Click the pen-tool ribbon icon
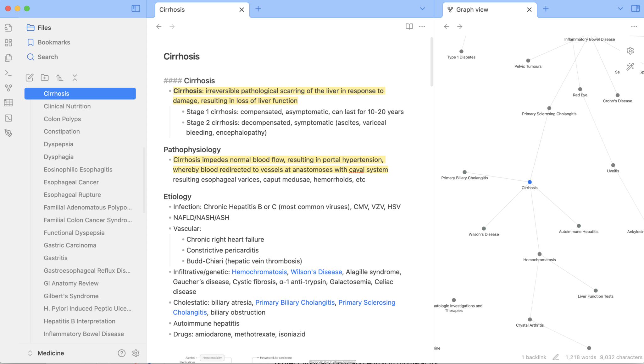Image resolution: width=644 pixels, height=364 pixels. click(8, 133)
